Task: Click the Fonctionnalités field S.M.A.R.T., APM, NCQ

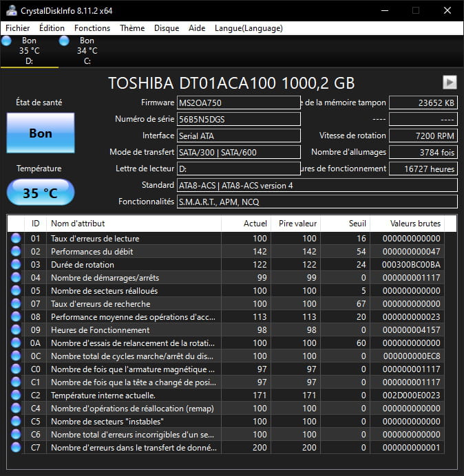Action: point(317,202)
